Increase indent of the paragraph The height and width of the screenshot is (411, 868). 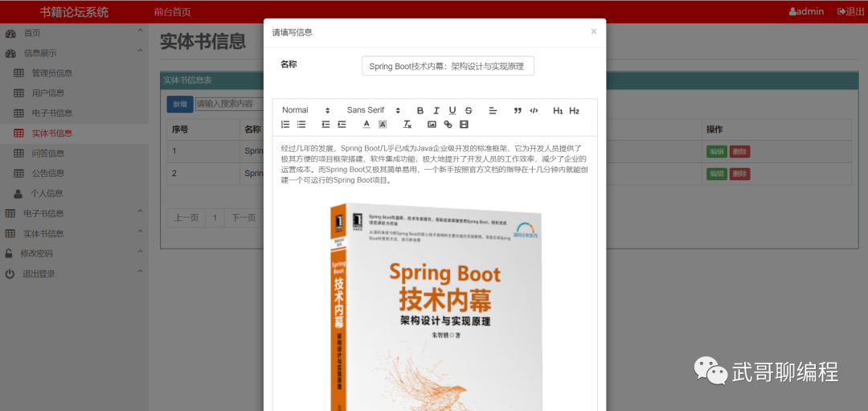[x=342, y=124]
